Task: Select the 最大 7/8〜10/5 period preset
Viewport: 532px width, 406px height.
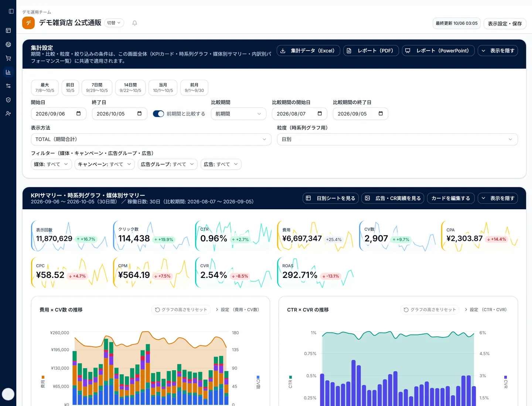Action: (45, 87)
